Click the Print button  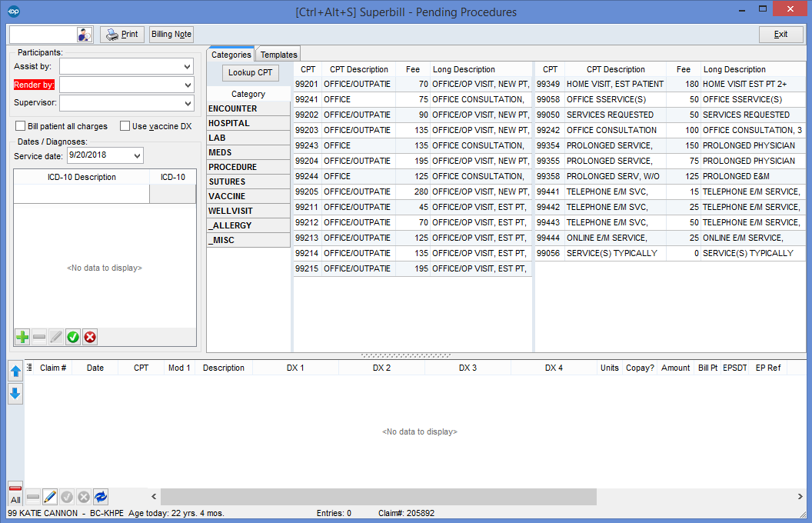122,34
